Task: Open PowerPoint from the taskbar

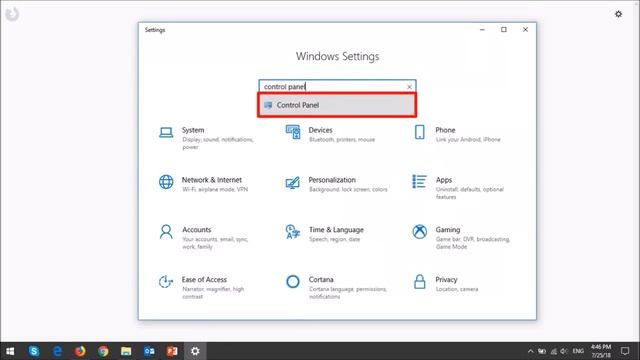Action: (x=172, y=351)
